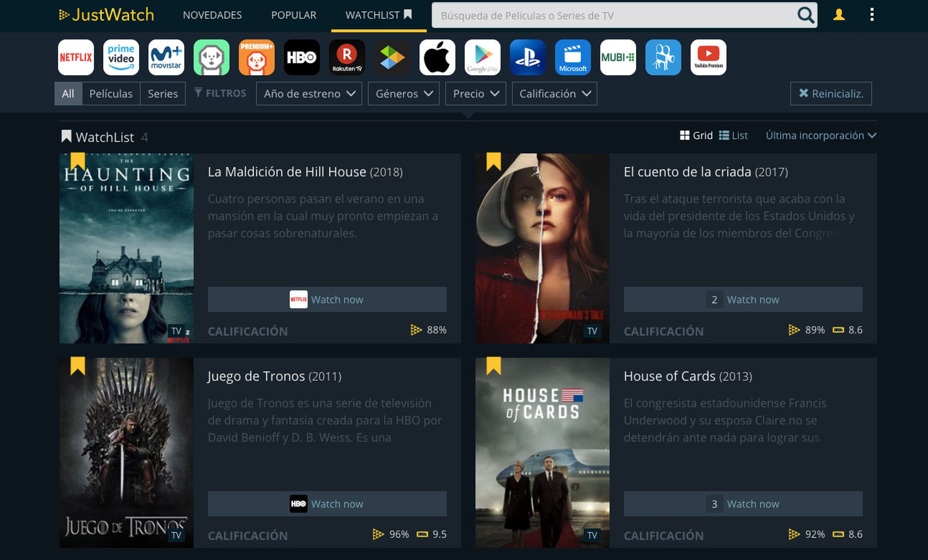
Task: Click the Rakuten TV provider icon
Action: click(x=347, y=57)
